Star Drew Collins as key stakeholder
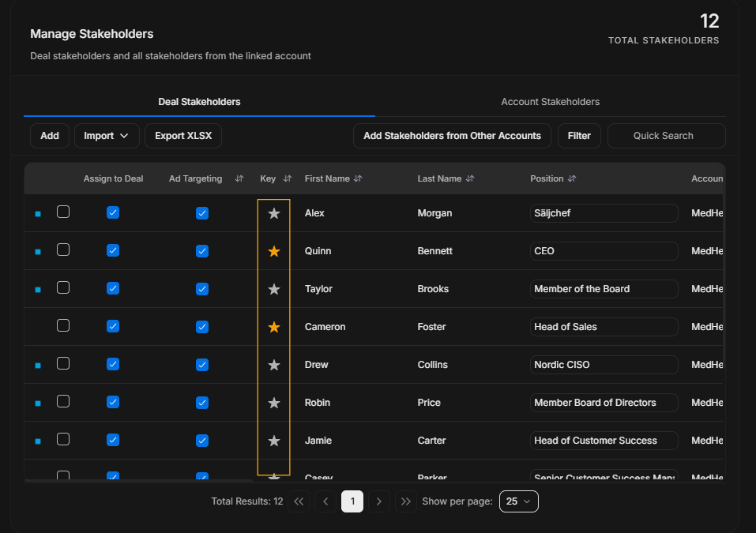The width and height of the screenshot is (756, 533). click(x=274, y=365)
